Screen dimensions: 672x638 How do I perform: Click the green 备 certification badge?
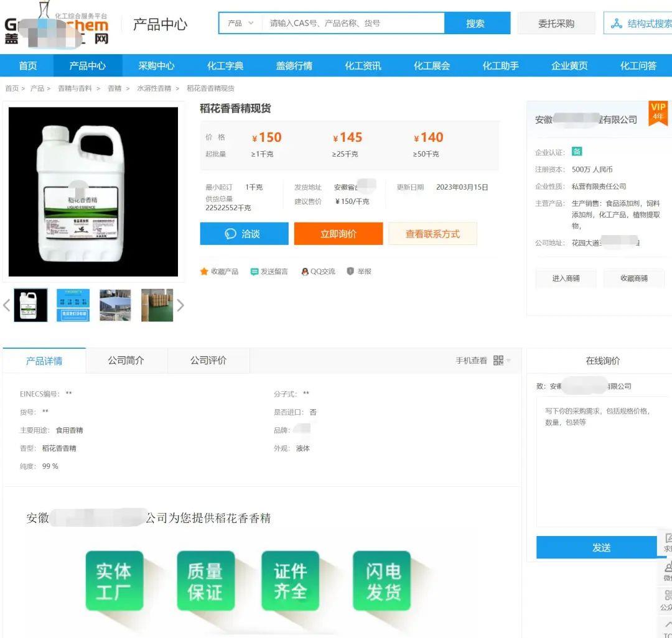tap(577, 152)
